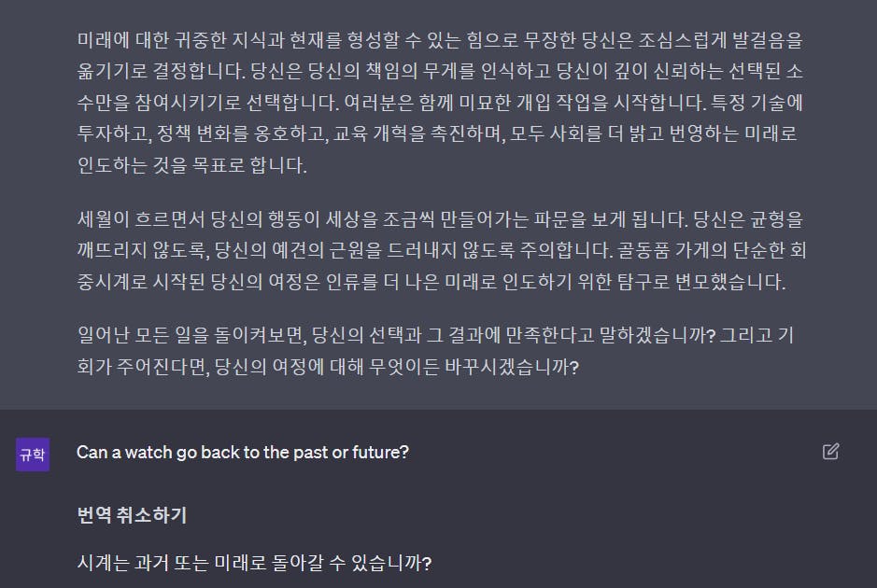
Task: Click the message 'Can a watch go back to the past or future?'
Action: coord(243,452)
